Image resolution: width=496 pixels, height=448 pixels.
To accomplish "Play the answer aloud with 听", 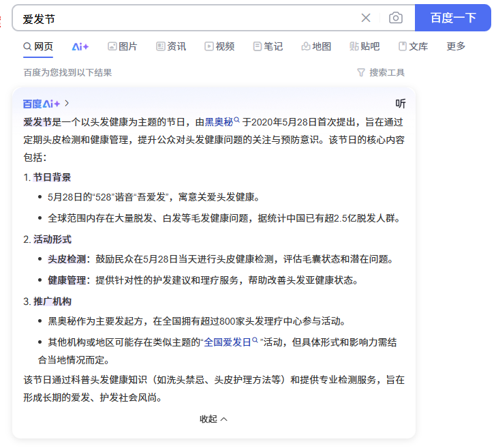I will (400, 104).
